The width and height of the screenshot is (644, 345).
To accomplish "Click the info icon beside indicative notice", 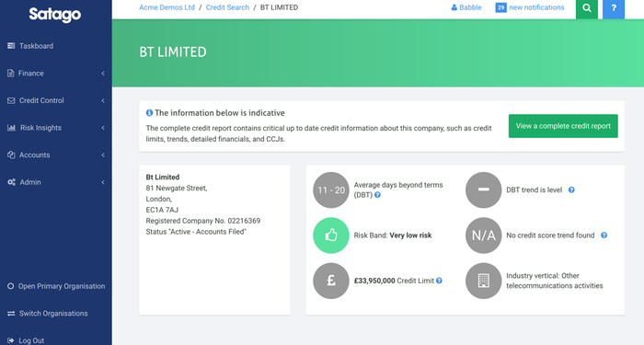I will pyautogui.click(x=149, y=112).
